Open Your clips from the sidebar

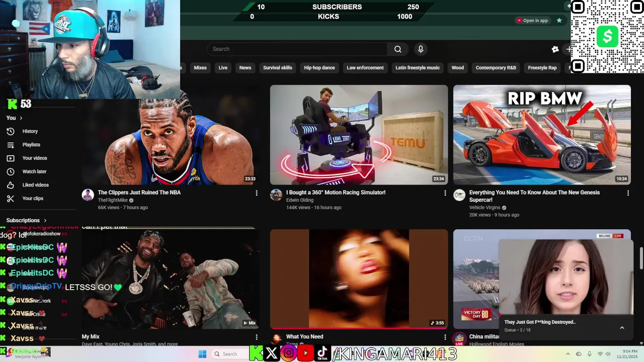coord(33,199)
